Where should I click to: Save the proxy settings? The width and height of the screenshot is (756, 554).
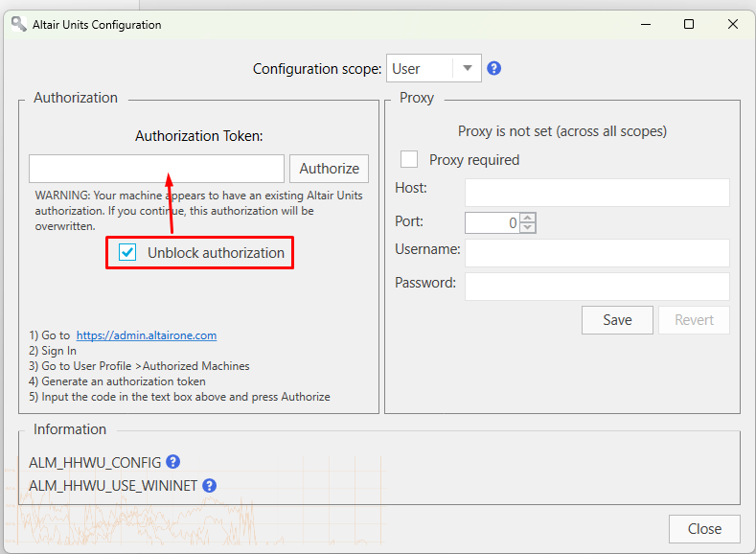pos(617,320)
